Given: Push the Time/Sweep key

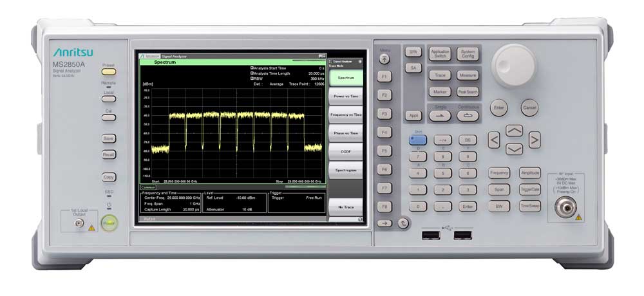Looking at the screenshot, I should click(x=530, y=206).
